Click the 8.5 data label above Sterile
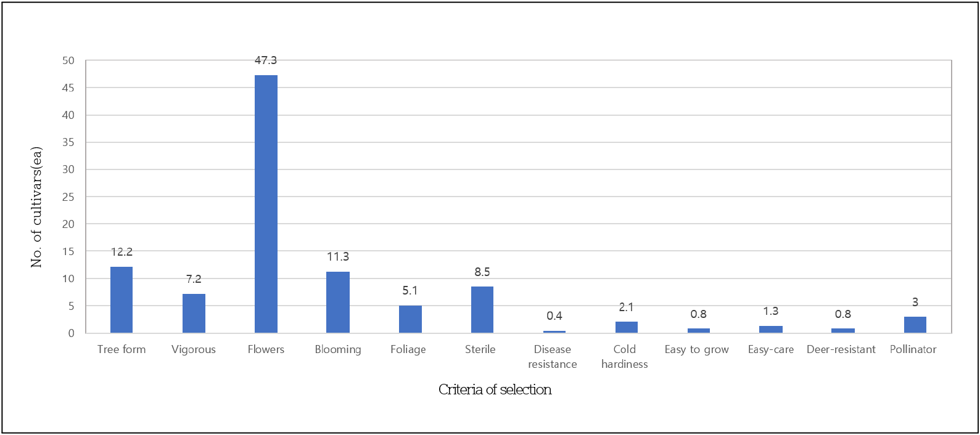 coord(482,272)
